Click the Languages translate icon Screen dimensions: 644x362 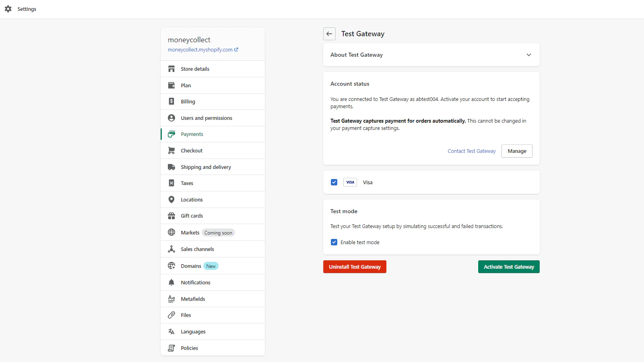coord(171,331)
